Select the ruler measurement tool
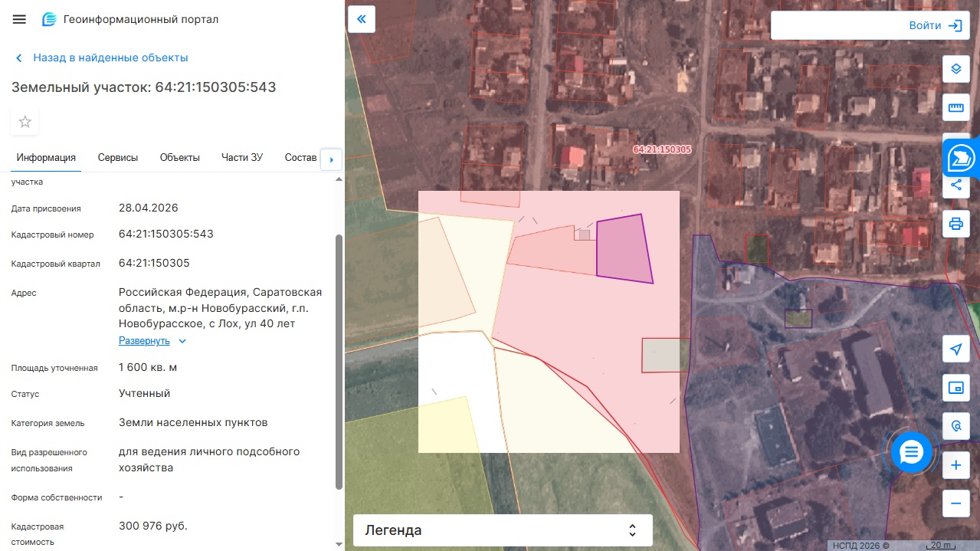This screenshot has width=980, height=551. click(x=955, y=108)
